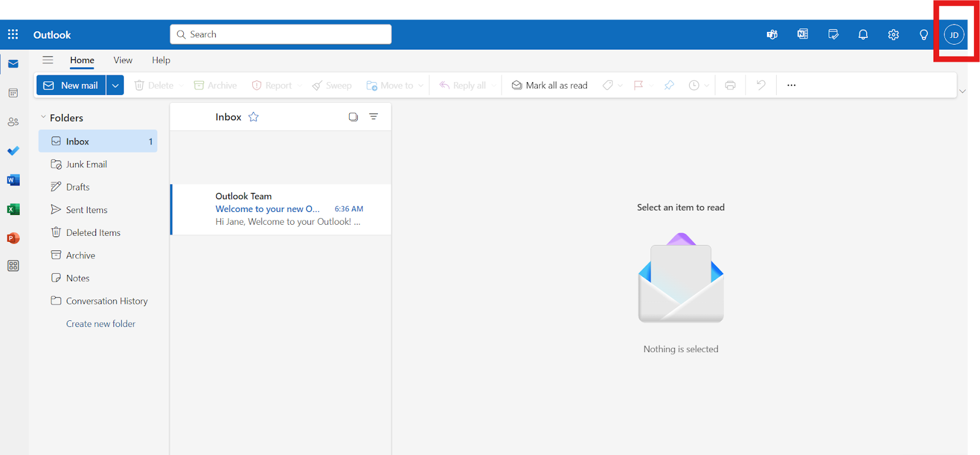Launch PowerPoint from left rail
The image size is (980, 455).
click(13, 238)
